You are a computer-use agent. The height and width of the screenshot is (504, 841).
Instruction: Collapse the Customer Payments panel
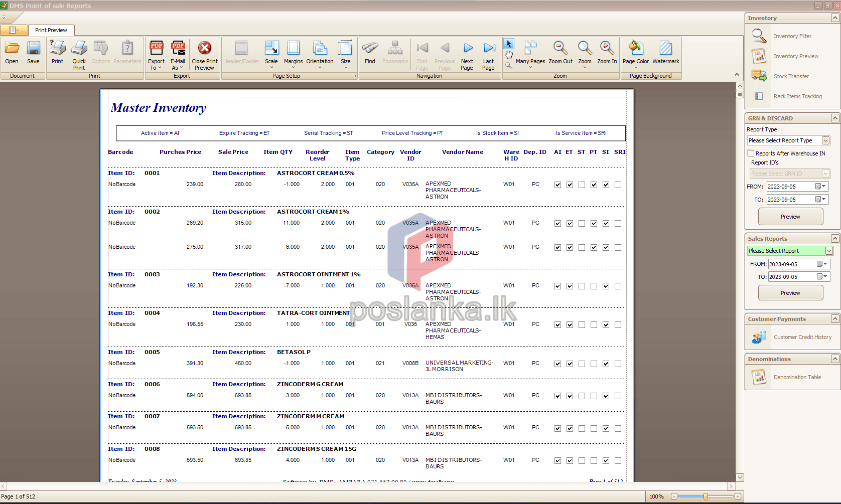point(835,319)
